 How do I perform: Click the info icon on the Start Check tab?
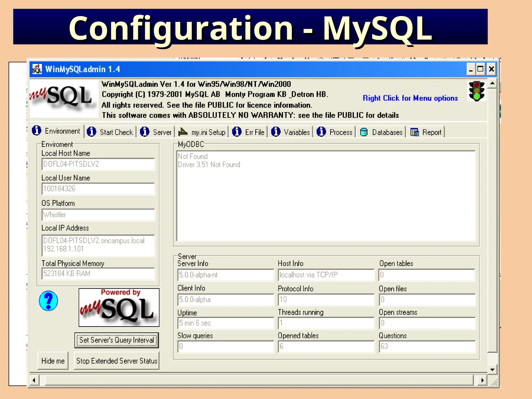pyautogui.click(x=91, y=132)
